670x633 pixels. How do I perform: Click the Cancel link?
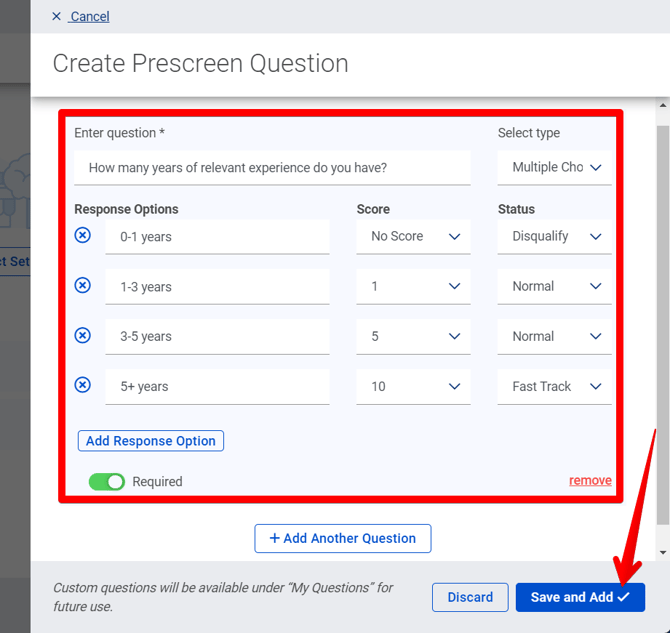point(90,17)
